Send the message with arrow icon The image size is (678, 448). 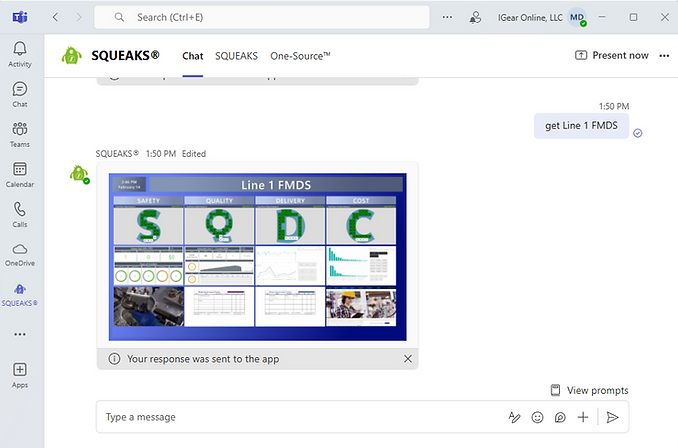click(613, 417)
